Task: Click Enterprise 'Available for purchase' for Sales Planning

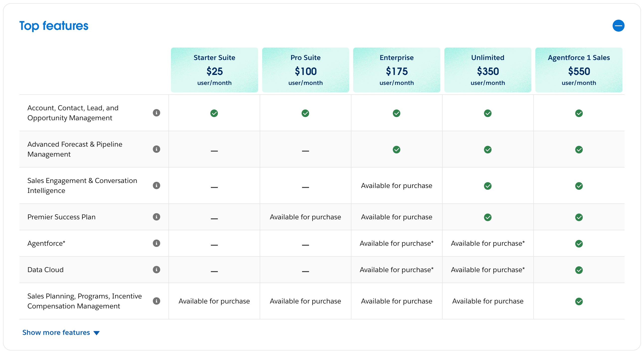Action: 397,301
